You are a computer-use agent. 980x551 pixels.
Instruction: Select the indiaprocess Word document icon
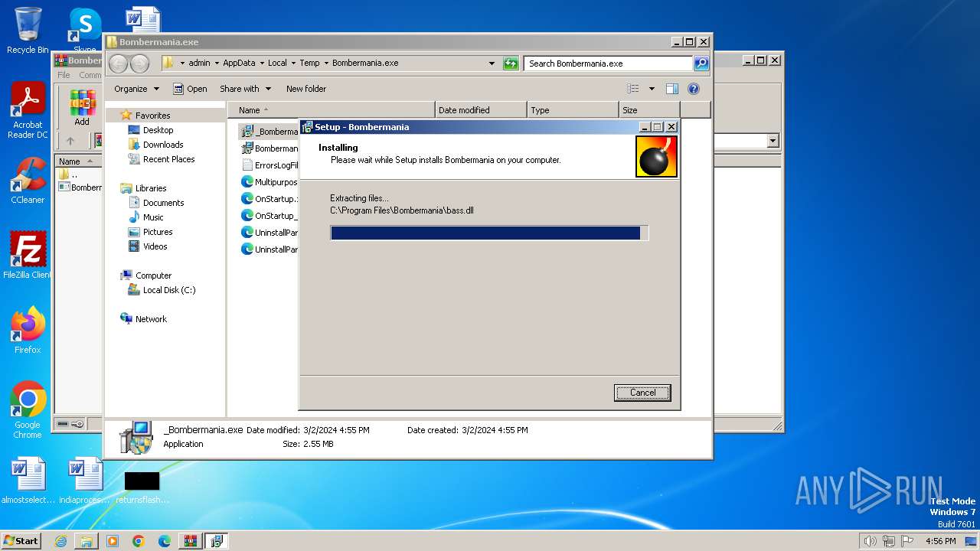[x=85, y=481]
